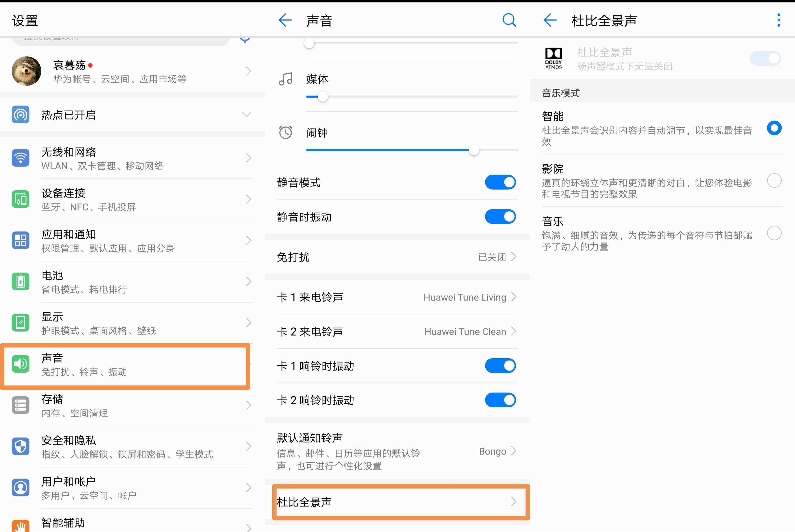
Task: Select the Battery settings icon
Action: pos(20,282)
